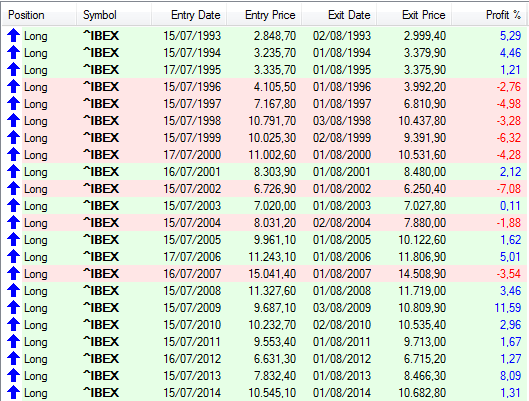Select the arrow icon on the 2002 trade row
Screen dimensions: 529x401
click(13, 189)
